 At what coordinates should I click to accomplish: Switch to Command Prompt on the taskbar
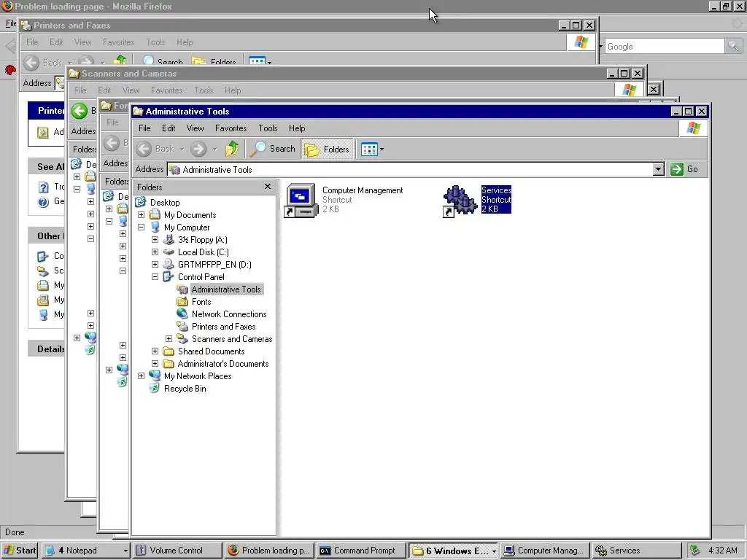click(x=360, y=551)
